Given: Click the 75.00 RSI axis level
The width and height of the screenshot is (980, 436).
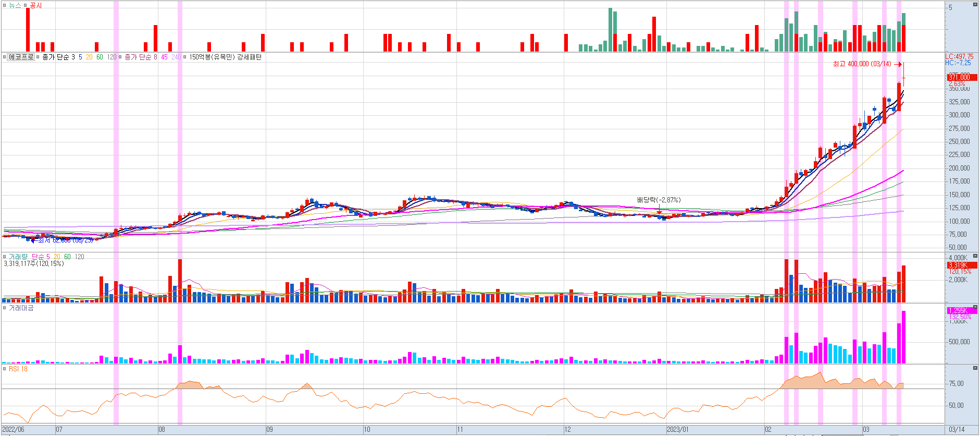Looking at the screenshot, I should (956, 383).
